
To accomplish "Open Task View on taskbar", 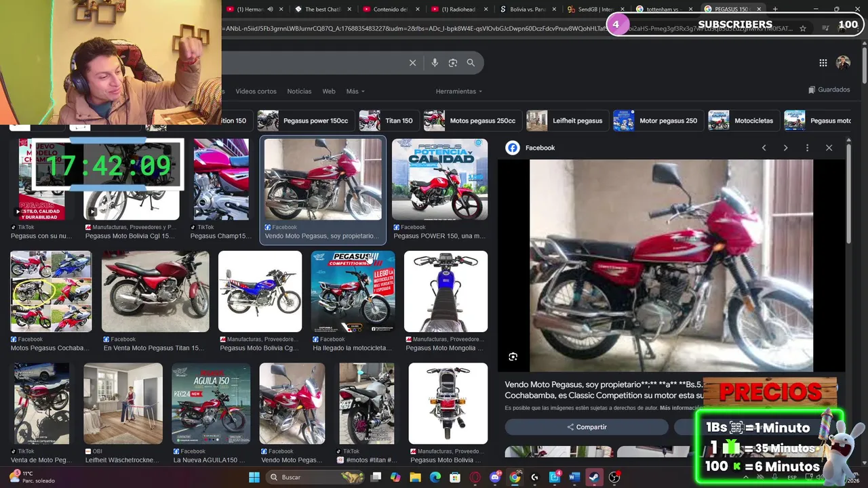I will [376, 477].
